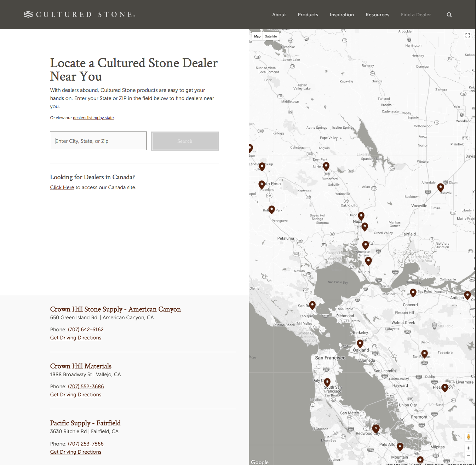Zoom out the map with minus button

coord(468,456)
